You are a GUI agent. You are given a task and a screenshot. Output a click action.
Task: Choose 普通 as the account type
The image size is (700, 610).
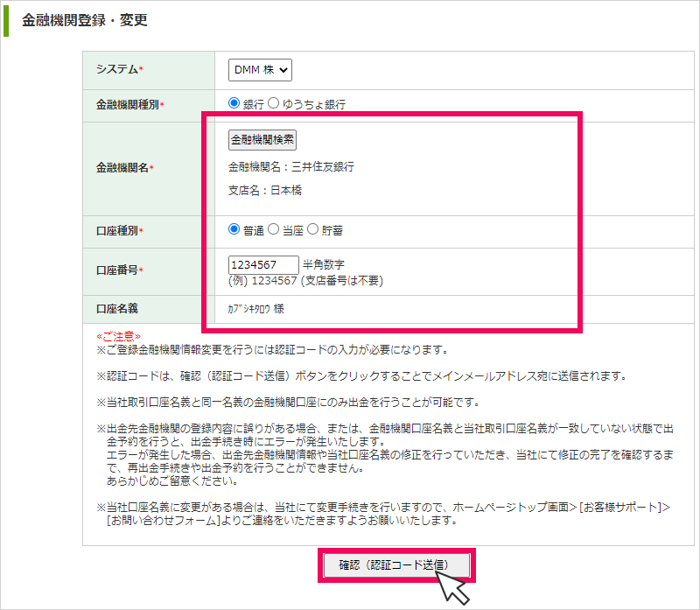pos(234,229)
